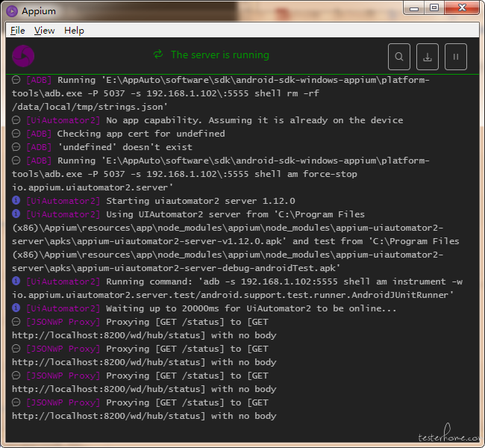Click debug icon beside 'Checking app cert' line
Screen dimensions: 485x448
16,133
